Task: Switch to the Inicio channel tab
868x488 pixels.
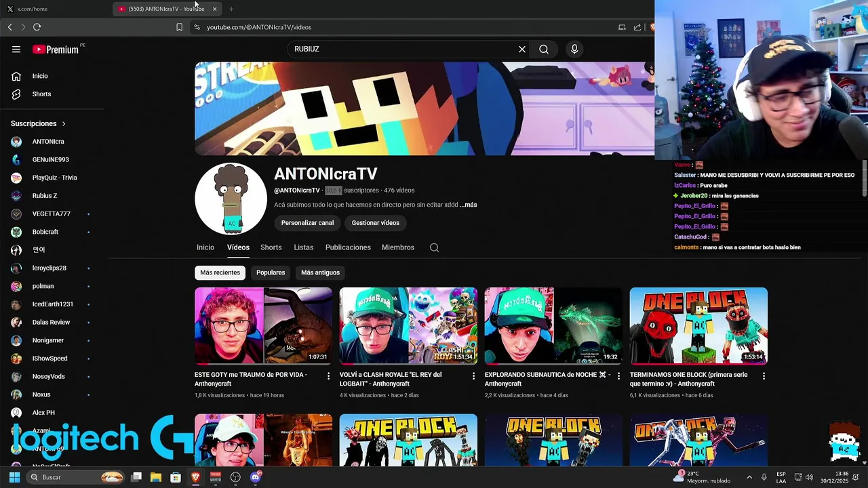Action: (205, 247)
